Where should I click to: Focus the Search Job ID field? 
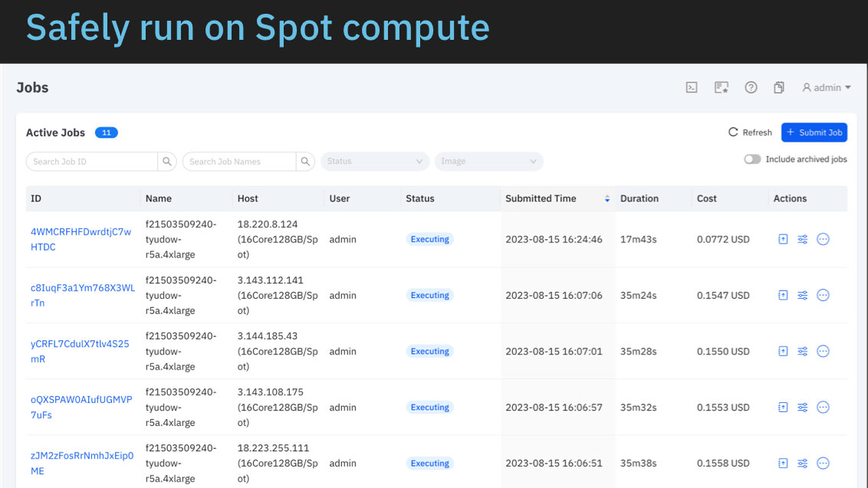point(91,162)
